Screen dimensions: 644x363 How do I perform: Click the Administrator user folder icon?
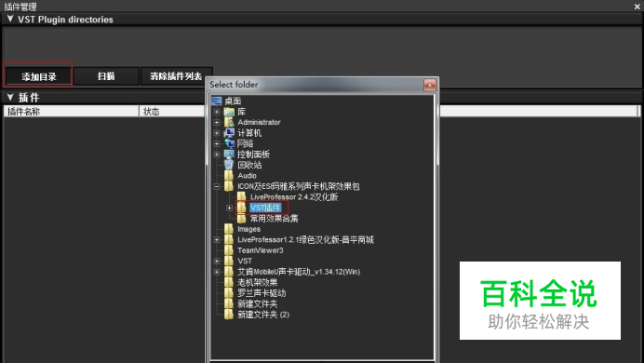pos(229,122)
